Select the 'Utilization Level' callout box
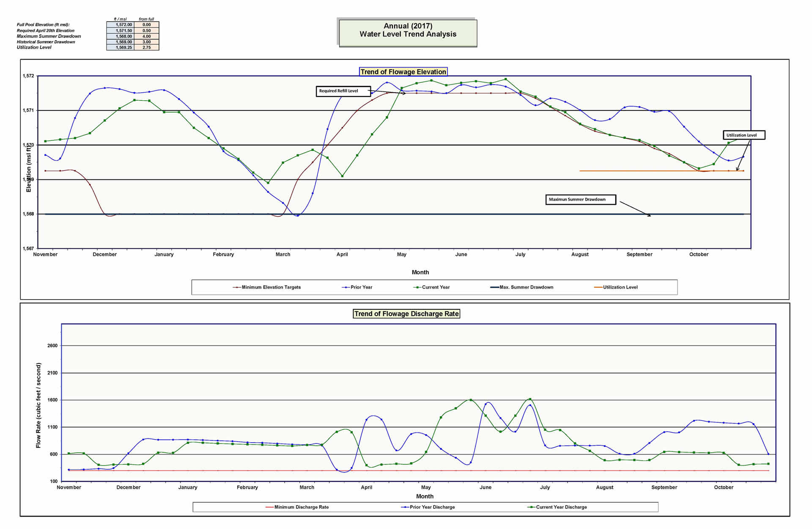This screenshot has width=812, height=529. pos(743,135)
